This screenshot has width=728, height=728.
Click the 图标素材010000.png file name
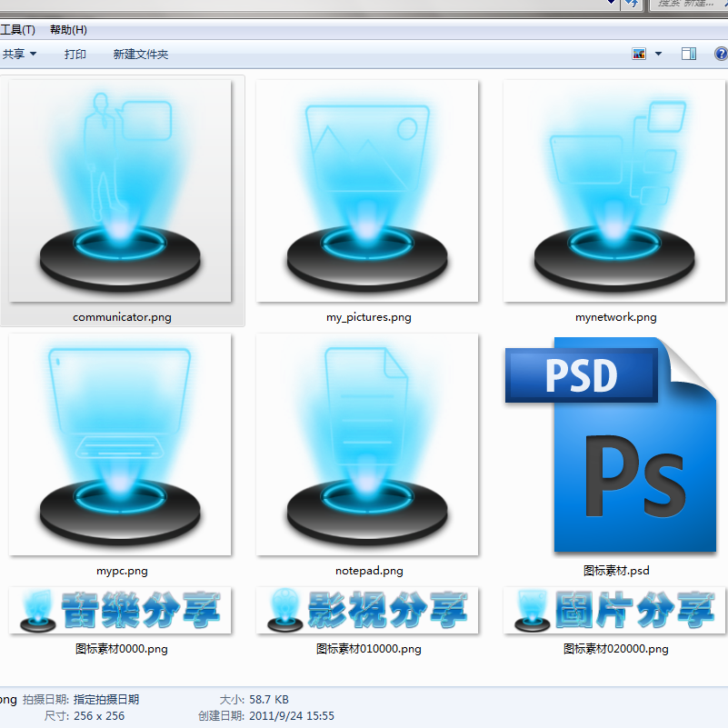(369, 649)
